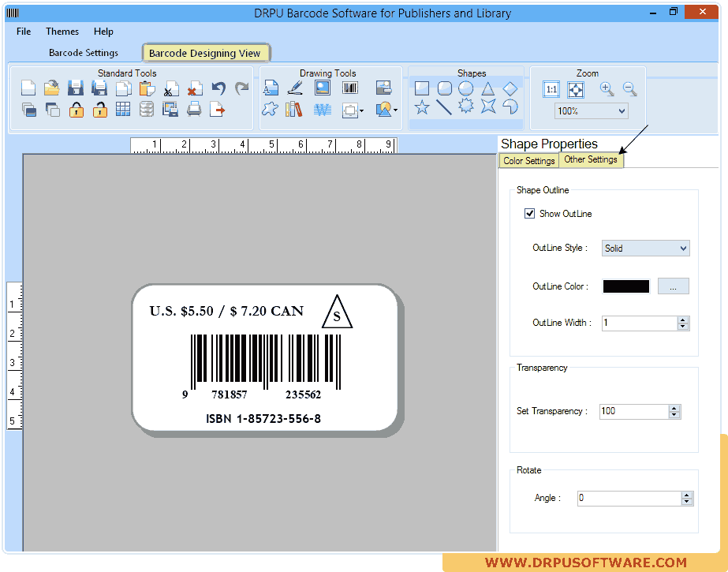Screen dimensions: 728x572
Task: Uncheck the Show OutLine checkbox
Action: [529, 214]
